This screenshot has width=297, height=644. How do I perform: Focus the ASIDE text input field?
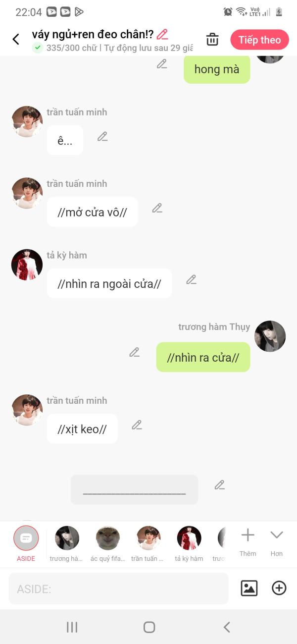click(119, 589)
